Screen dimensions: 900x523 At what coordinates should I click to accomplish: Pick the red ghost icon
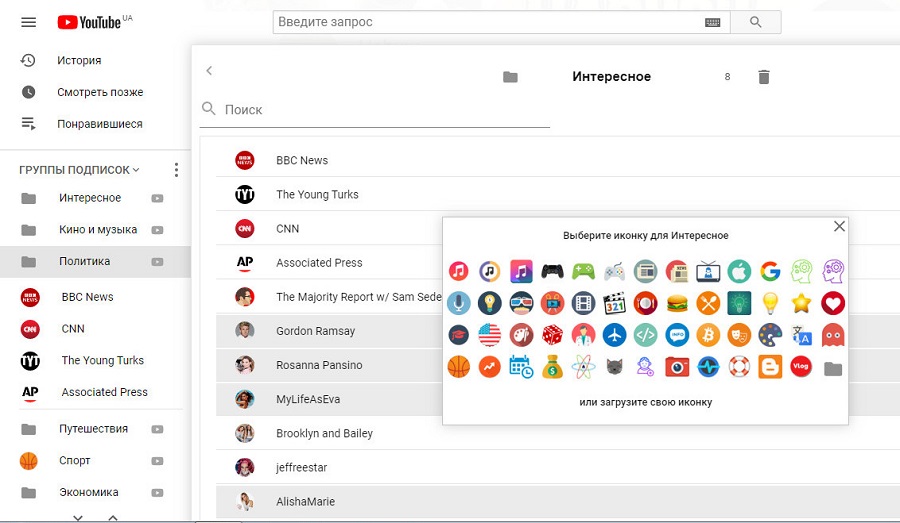tap(833, 335)
